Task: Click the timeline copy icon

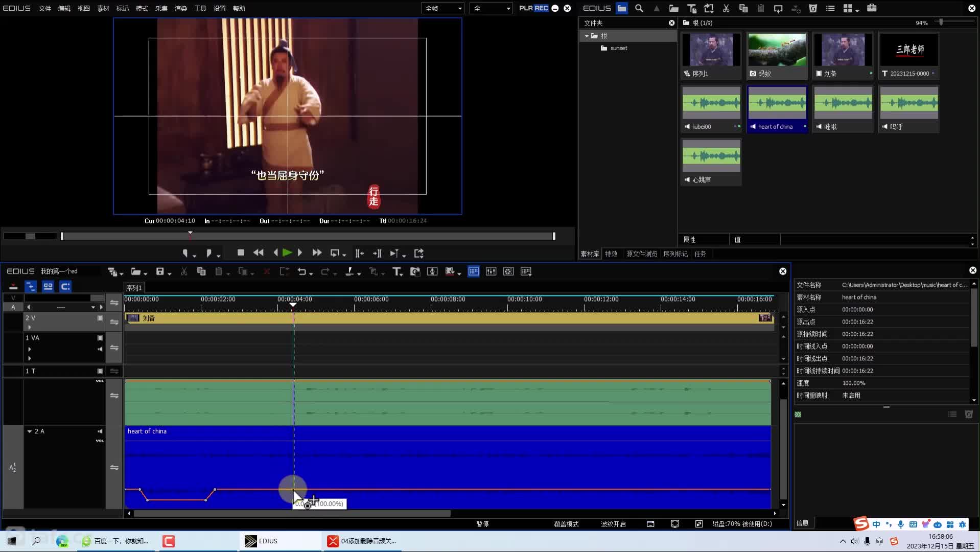Action: (201, 271)
